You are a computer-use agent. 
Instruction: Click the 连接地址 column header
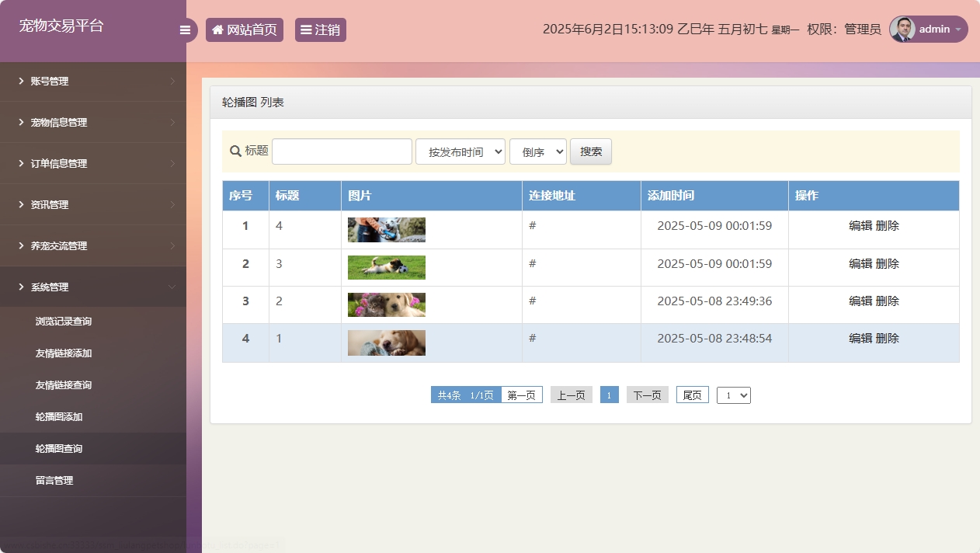[582, 196]
